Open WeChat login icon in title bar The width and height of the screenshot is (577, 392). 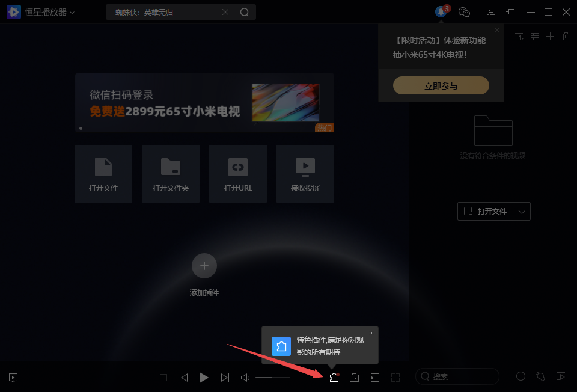pyautogui.click(x=464, y=12)
